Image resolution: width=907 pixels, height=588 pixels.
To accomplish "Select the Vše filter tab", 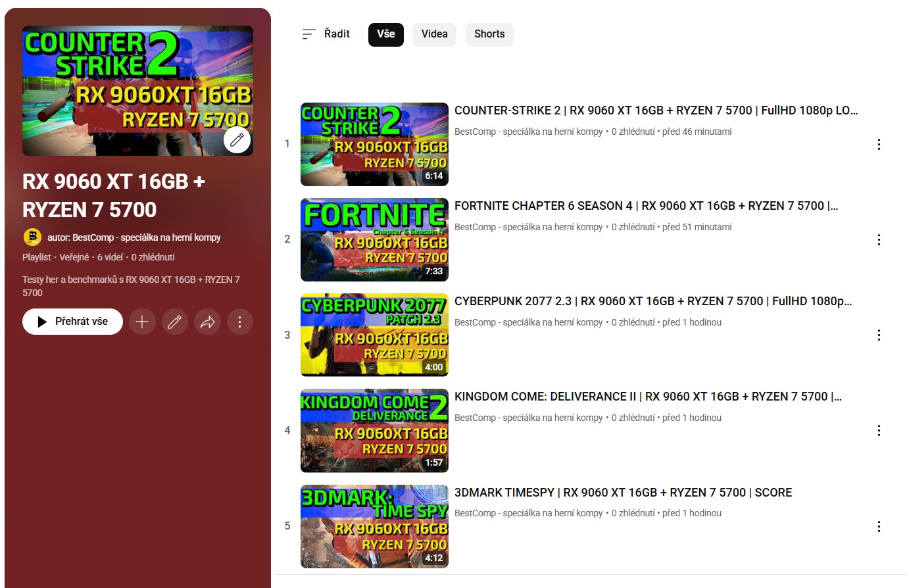I will [x=386, y=34].
